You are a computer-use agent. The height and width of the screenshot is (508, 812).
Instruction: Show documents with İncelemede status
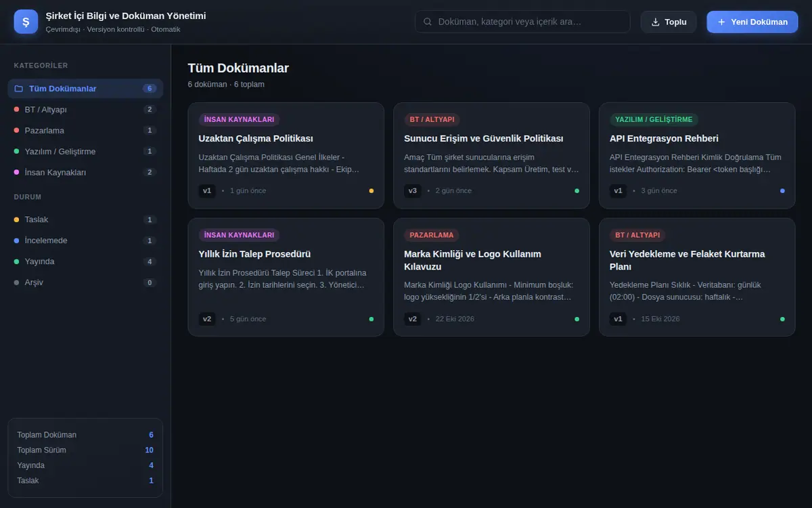click(85, 240)
